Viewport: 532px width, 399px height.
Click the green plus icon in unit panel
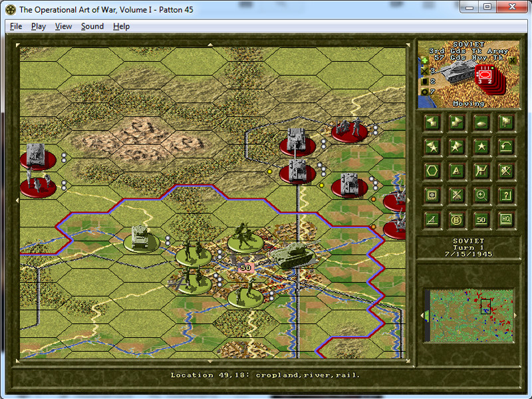[424, 61]
